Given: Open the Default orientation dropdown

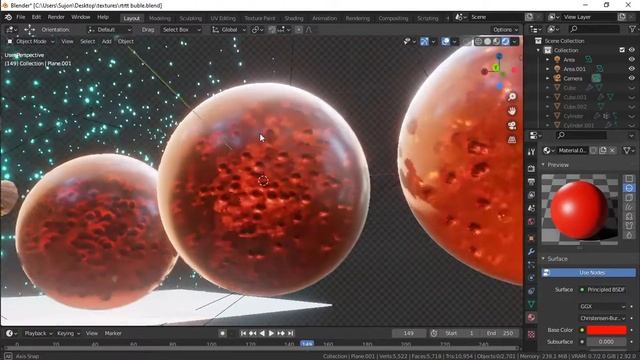Looking at the screenshot, I should (x=109, y=30).
